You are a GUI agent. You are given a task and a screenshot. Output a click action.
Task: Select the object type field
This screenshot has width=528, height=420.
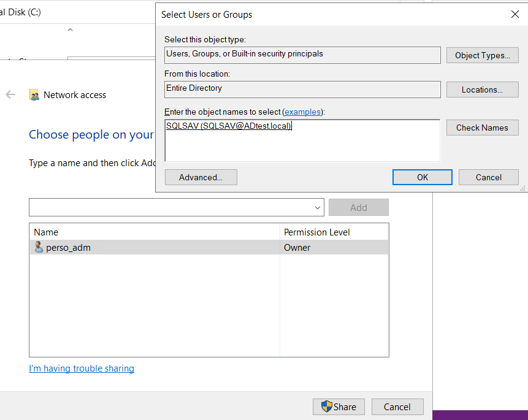coord(302,55)
